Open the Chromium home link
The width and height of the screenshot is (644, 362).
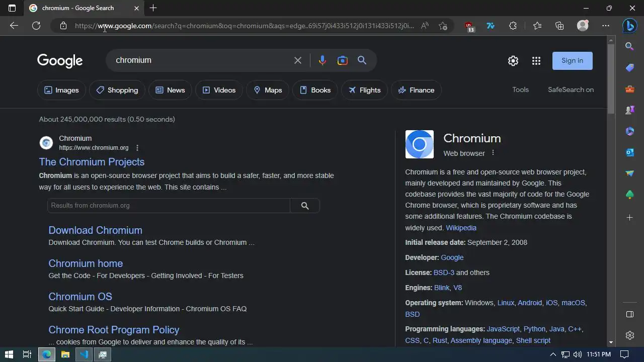point(86,263)
